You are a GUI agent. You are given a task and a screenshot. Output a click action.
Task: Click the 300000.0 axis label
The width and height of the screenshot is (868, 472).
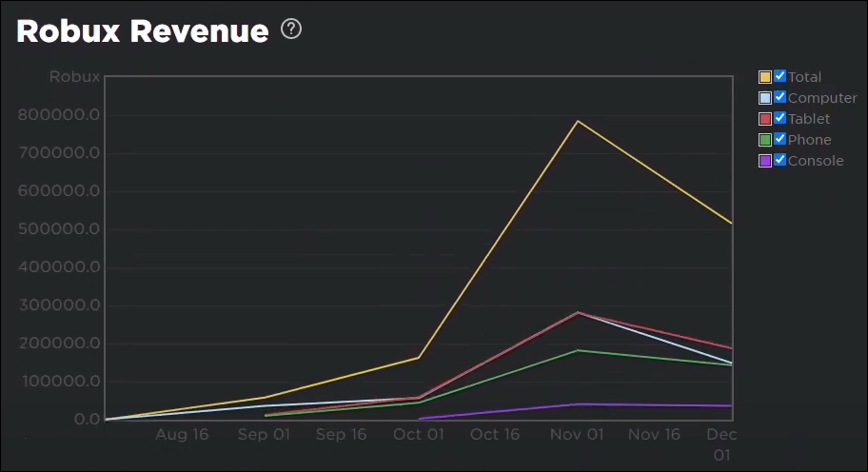59,305
